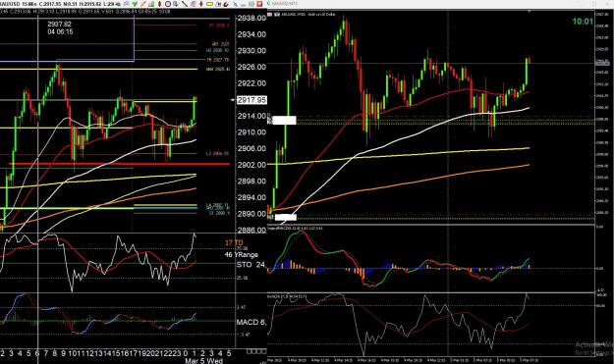The width and height of the screenshot is (614, 364).
Task: Click the green checkmark toolbar icon
Action: coord(136,4)
